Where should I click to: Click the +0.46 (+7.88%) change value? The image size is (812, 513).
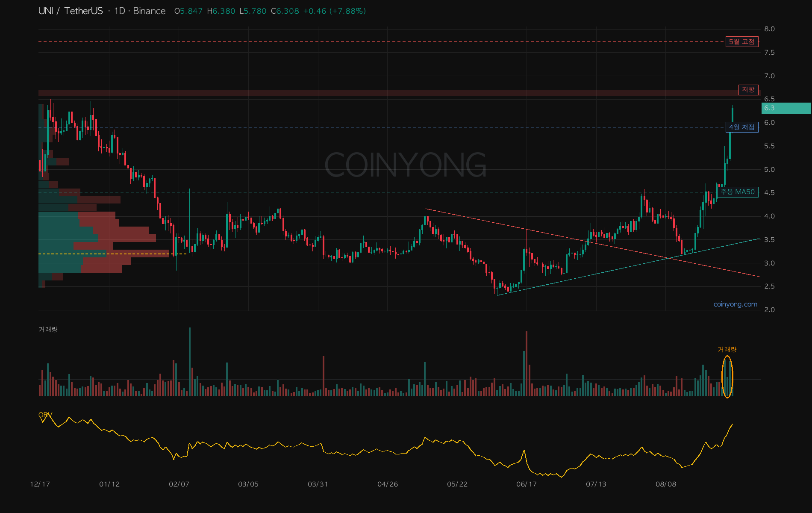[x=334, y=11]
